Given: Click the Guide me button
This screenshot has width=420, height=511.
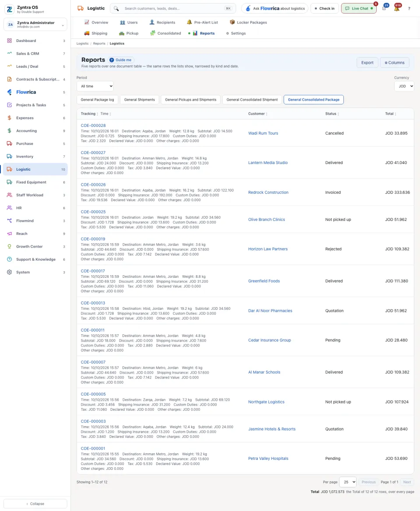Looking at the screenshot, I should tap(121, 60).
